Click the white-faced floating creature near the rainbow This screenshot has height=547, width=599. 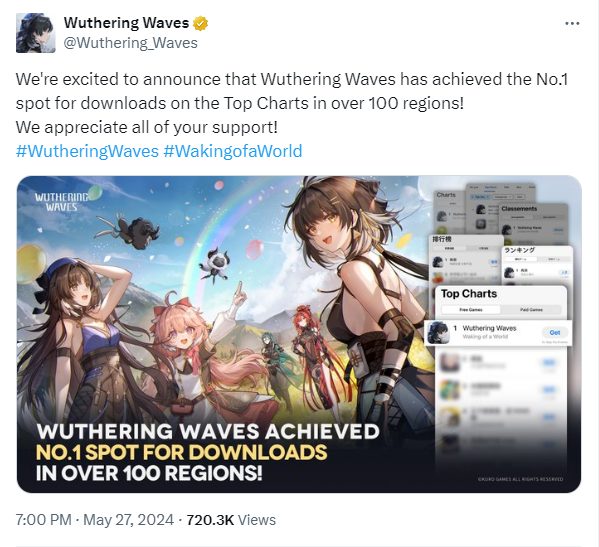coord(215,264)
